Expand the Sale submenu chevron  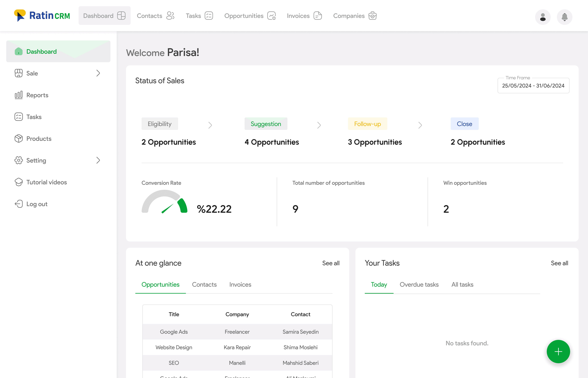[x=98, y=73]
